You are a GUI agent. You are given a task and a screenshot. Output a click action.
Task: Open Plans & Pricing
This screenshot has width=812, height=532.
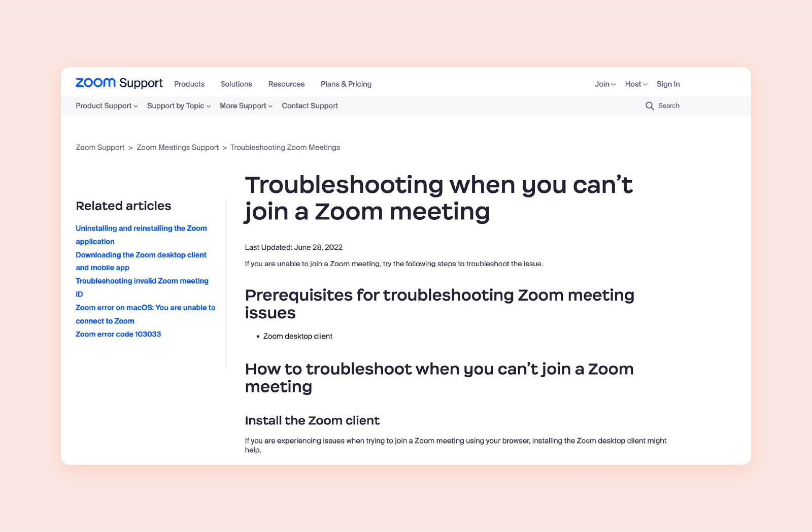[x=346, y=84]
